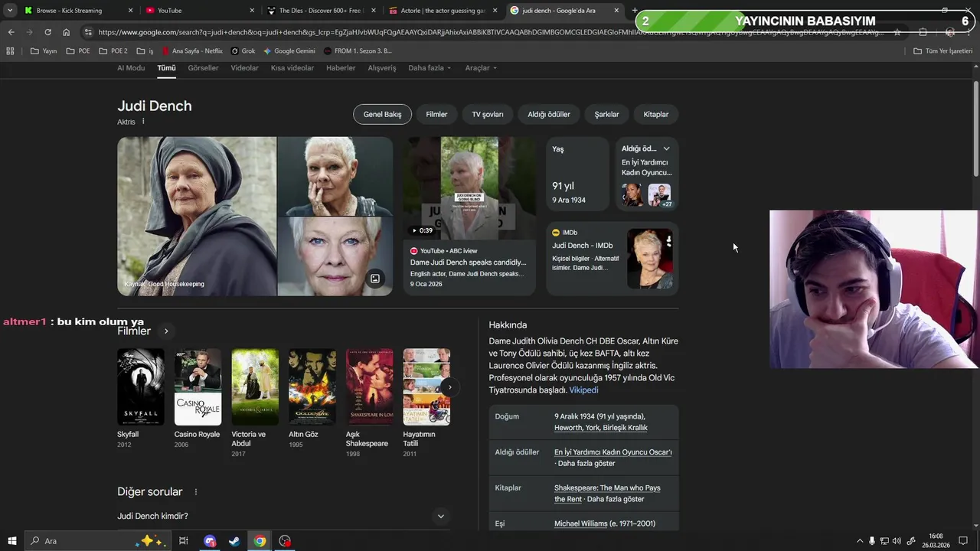Open Heworth, York, Birleşik Krallık link
Viewport: 980px width, 551px height.
pyautogui.click(x=601, y=428)
